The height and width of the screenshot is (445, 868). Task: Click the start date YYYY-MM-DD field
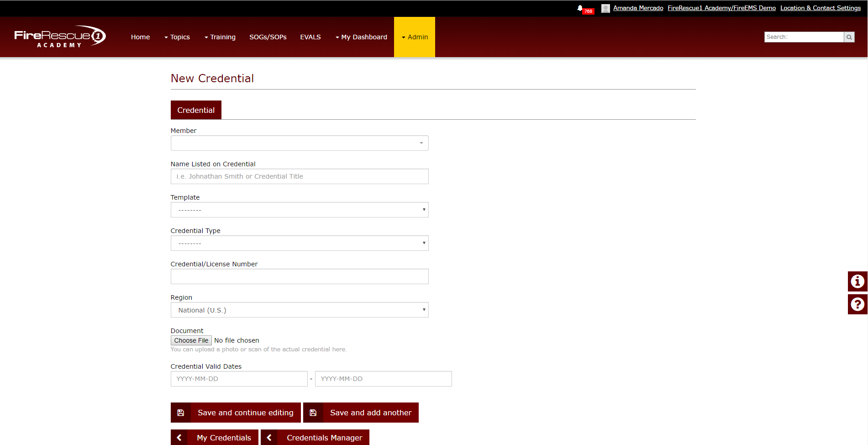pyautogui.click(x=239, y=379)
